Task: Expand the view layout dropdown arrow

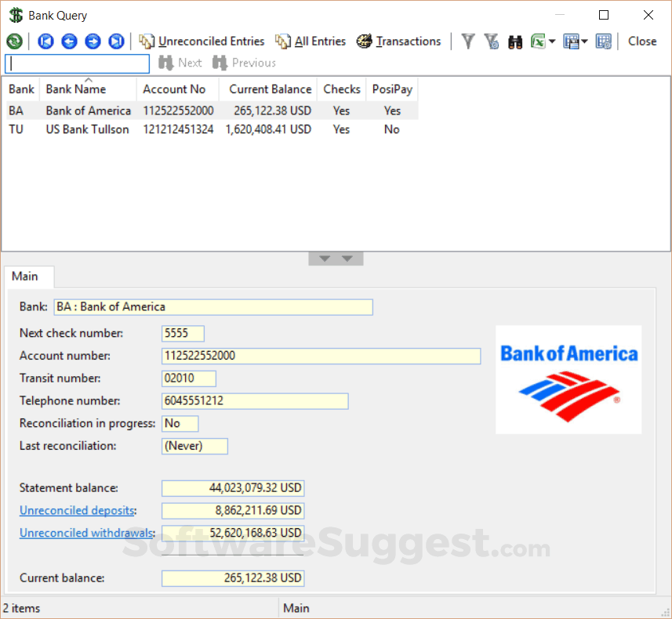Action: point(585,42)
